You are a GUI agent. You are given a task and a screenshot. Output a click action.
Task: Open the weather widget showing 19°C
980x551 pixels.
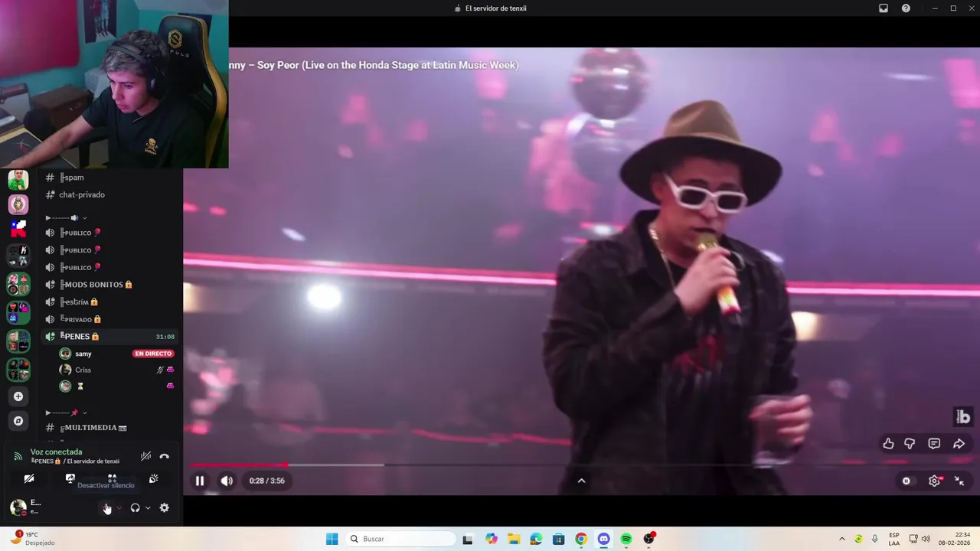pyautogui.click(x=33, y=539)
